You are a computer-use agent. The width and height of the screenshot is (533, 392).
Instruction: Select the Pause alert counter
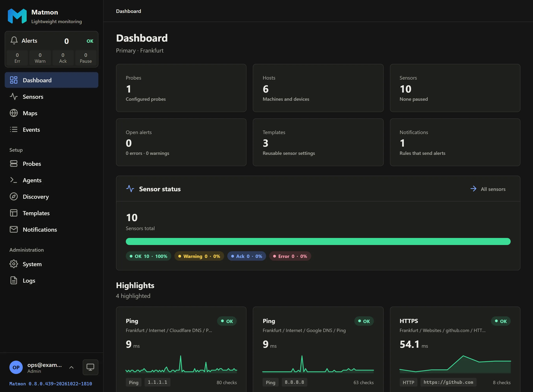86,58
